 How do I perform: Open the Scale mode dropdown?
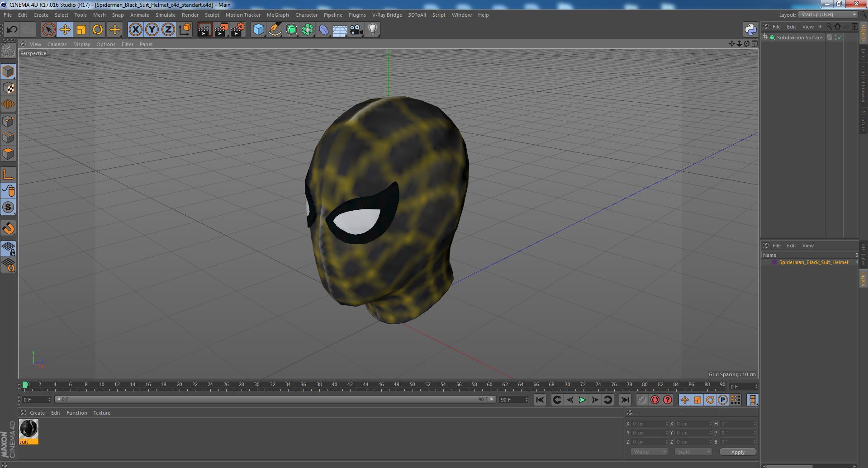693,452
